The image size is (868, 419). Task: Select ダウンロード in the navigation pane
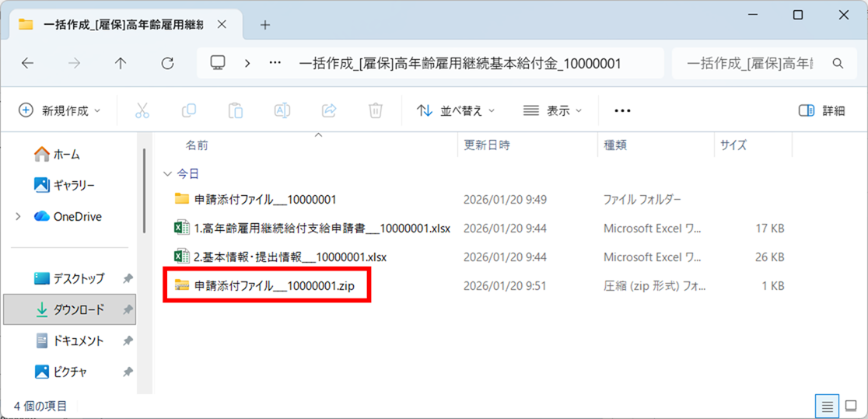point(69,310)
